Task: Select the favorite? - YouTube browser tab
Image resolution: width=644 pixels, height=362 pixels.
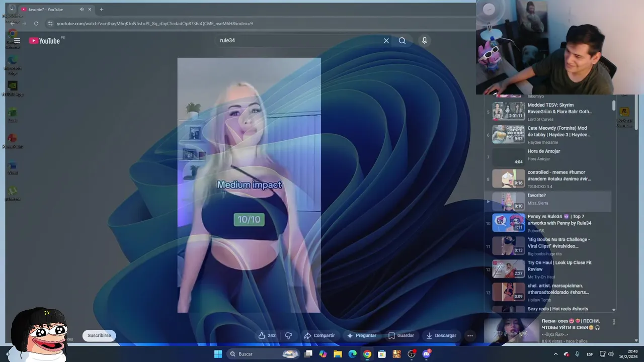Action: pyautogui.click(x=57, y=10)
